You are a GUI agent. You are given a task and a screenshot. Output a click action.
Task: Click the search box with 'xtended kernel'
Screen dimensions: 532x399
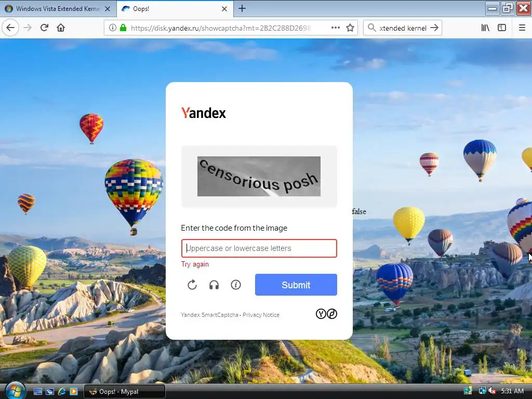coord(403,28)
